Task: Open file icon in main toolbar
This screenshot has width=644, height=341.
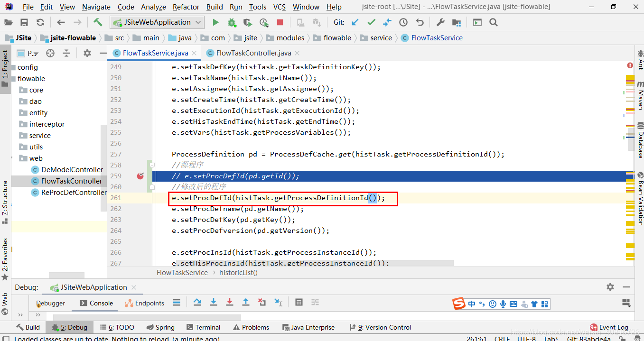Action: point(9,22)
